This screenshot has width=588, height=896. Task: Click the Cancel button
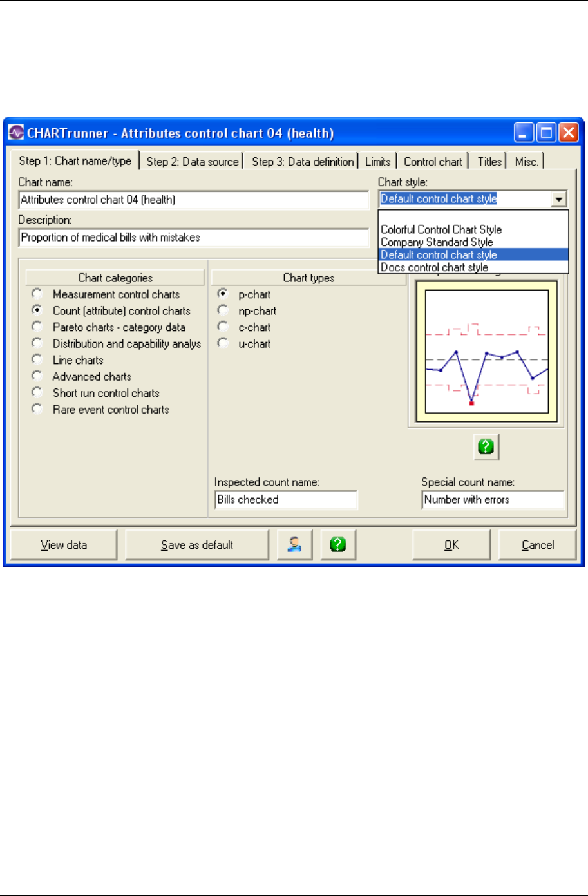point(538,545)
